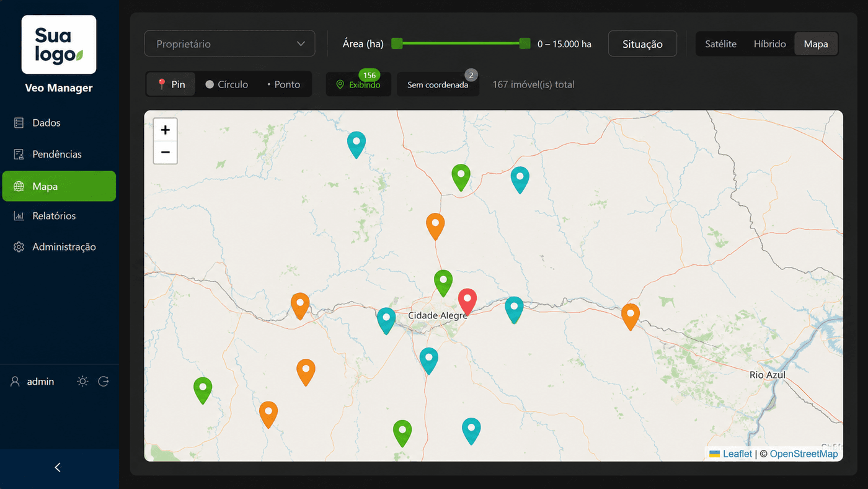This screenshot has width=868, height=489.
Task: Select the Mapa base layer tab
Action: 816,44
